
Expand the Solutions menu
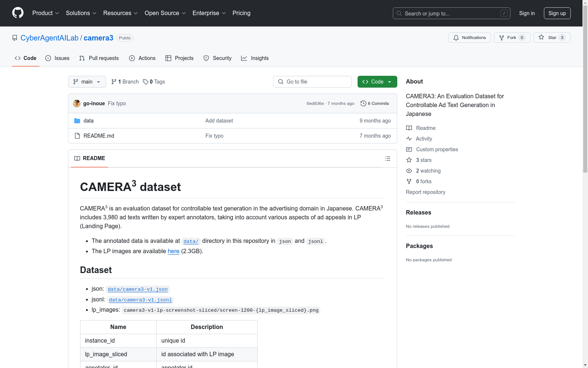pos(81,13)
